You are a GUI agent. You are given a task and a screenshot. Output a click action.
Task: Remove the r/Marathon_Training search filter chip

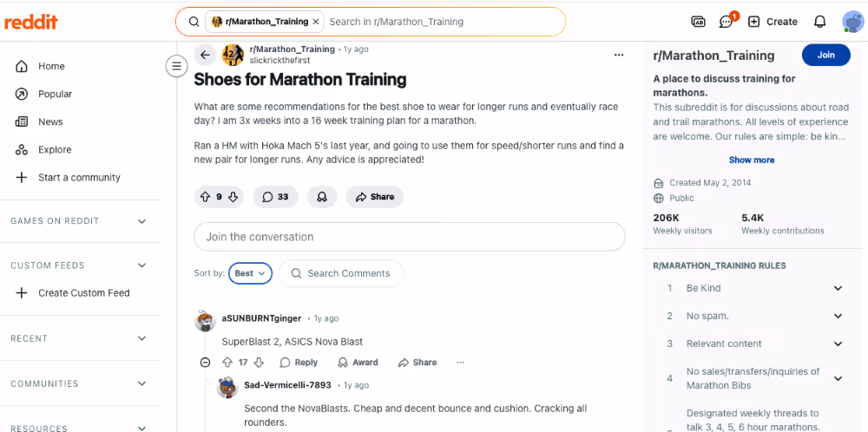316,23
